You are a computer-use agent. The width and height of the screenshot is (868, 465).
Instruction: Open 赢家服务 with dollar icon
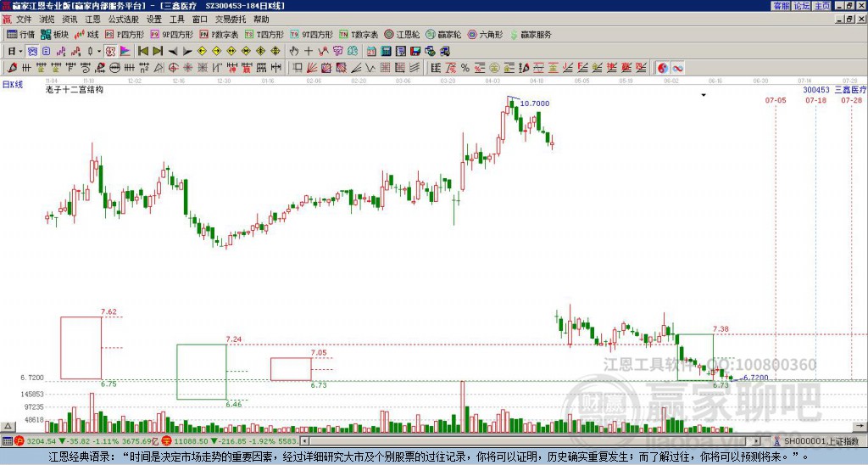pos(531,34)
